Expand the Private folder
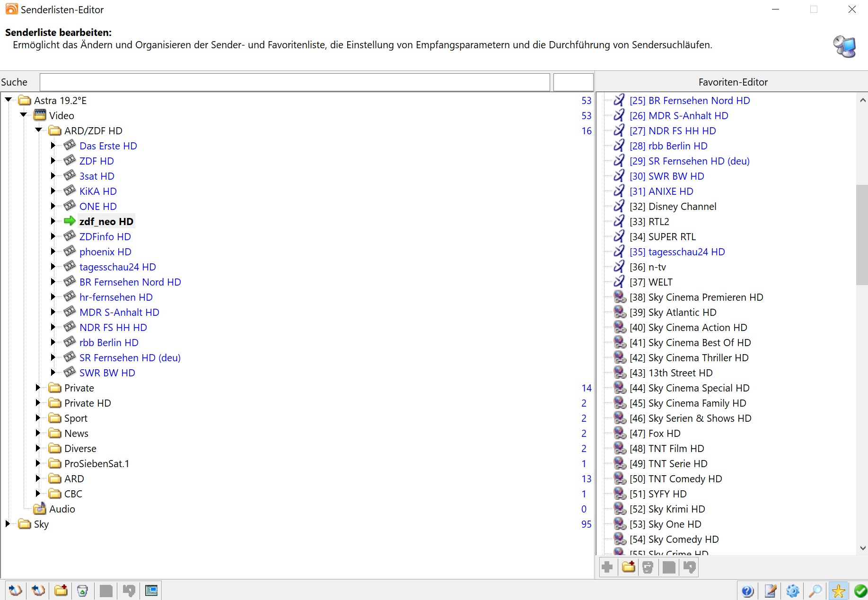 click(x=38, y=388)
